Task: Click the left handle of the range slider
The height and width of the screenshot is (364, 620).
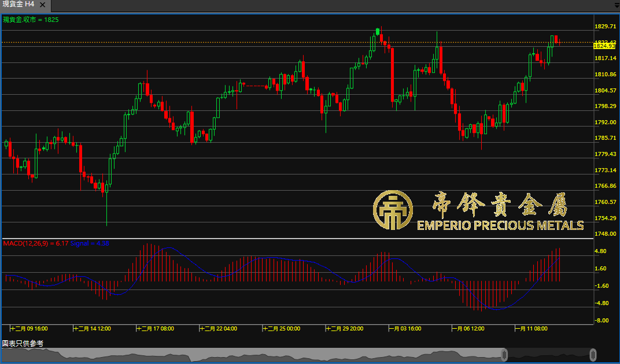Action: tap(504, 355)
